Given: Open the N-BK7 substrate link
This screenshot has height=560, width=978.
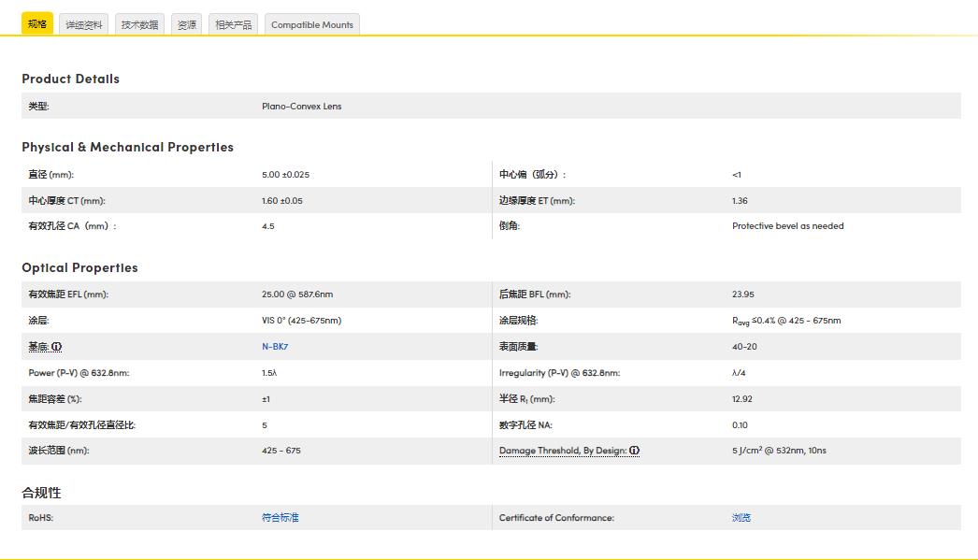Looking at the screenshot, I should (268, 347).
